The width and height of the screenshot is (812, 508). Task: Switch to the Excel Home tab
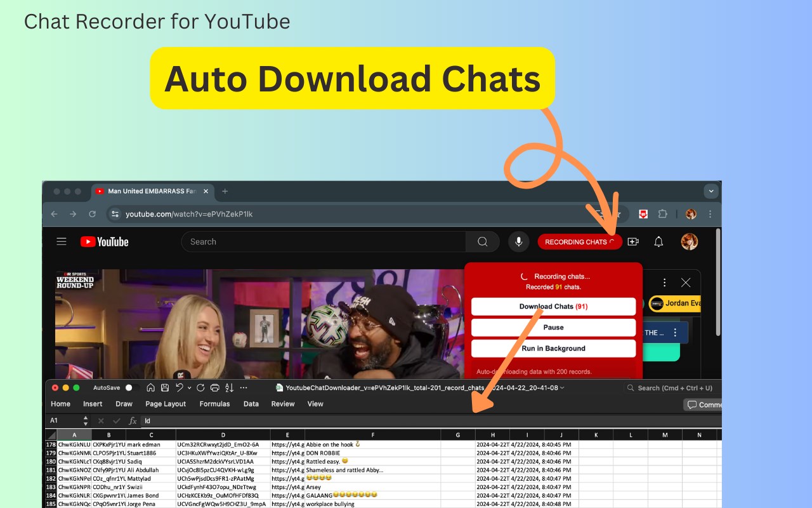[x=60, y=404]
